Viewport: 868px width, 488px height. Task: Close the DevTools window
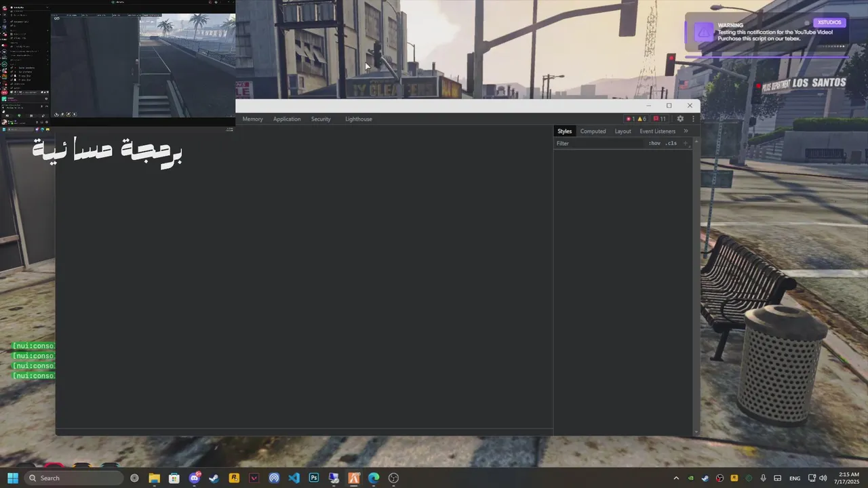pos(690,106)
